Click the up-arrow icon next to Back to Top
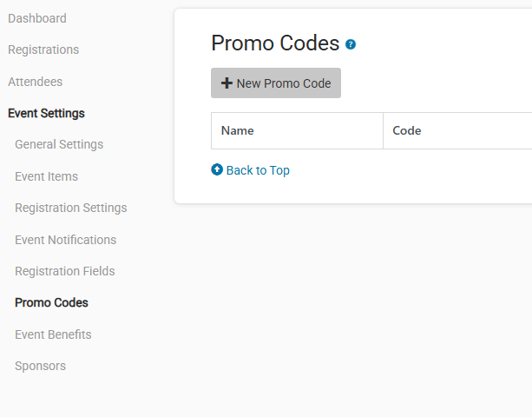 pos(217,170)
